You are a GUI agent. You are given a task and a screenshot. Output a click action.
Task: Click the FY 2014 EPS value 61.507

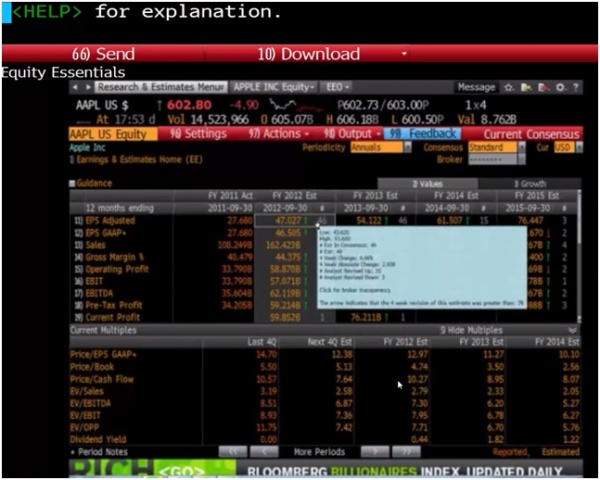450,221
